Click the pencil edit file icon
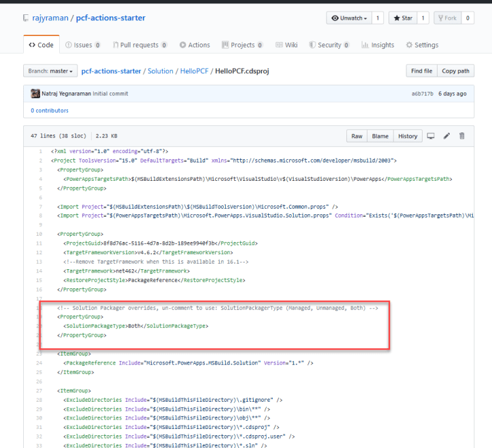 pyautogui.click(x=447, y=136)
